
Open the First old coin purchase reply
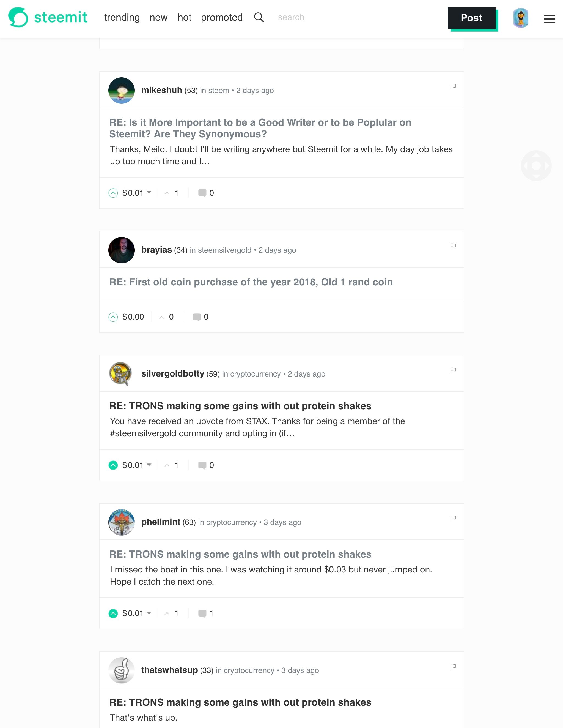click(251, 282)
